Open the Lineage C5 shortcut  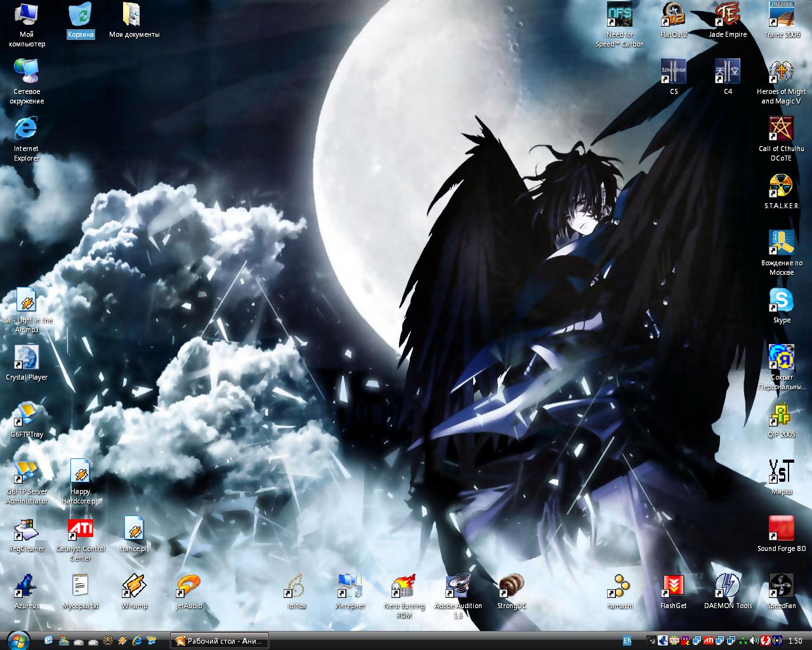click(674, 78)
